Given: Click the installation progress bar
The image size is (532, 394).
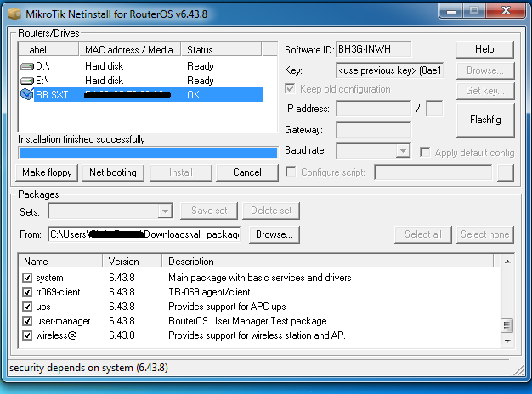Looking at the screenshot, I should (x=148, y=153).
